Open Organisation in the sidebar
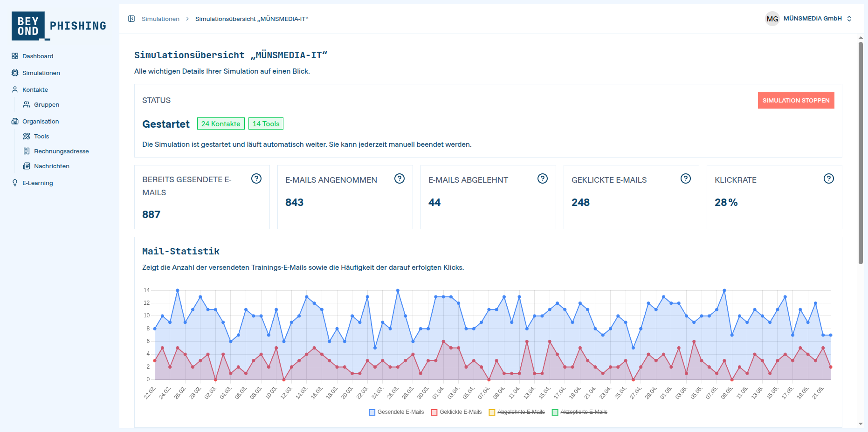 pyautogui.click(x=41, y=121)
